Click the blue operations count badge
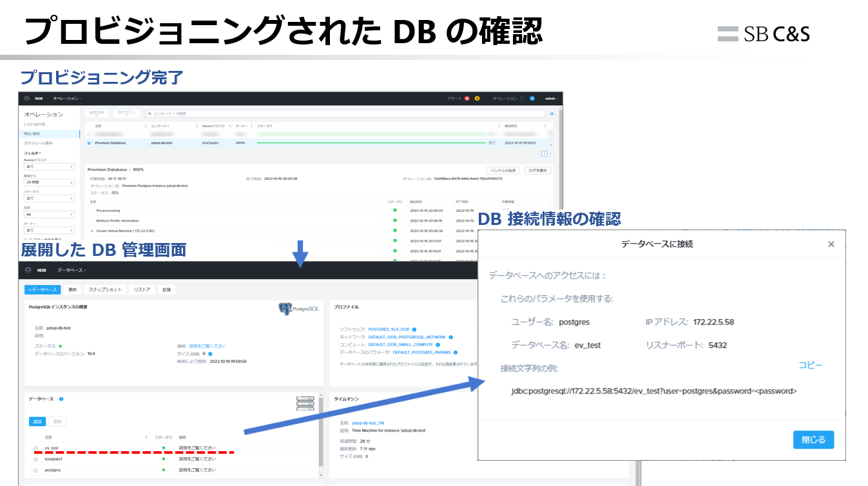The height and width of the screenshot is (486, 868). [x=532, y=99]
